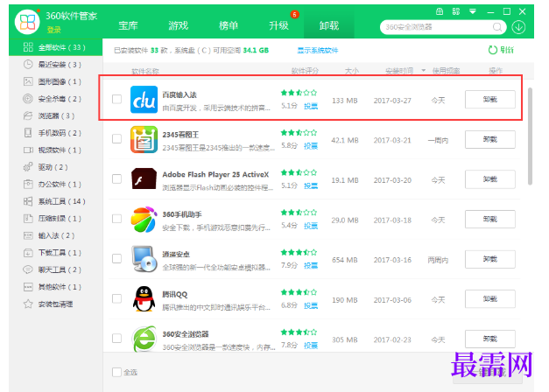Click the 360软件管家 logo icon
The width and height of the screenshot is (549, 392).
[x=27, y=22]
